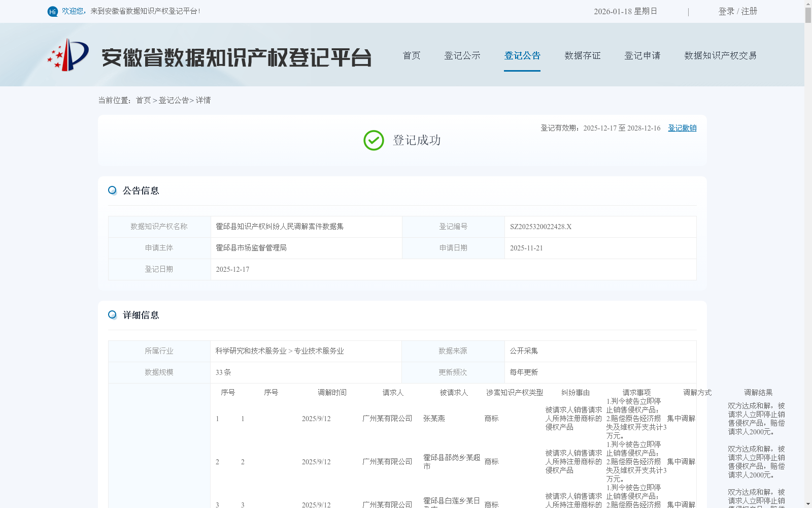
Task: Open the 登记申请 tab
Action: [642, 55]
